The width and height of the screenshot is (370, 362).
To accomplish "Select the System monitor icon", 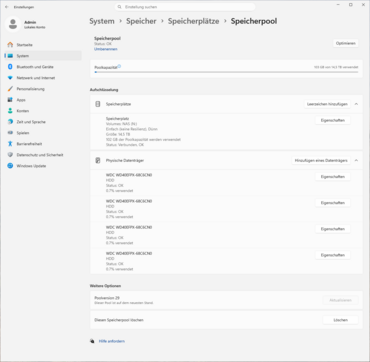I will [10, 56].
